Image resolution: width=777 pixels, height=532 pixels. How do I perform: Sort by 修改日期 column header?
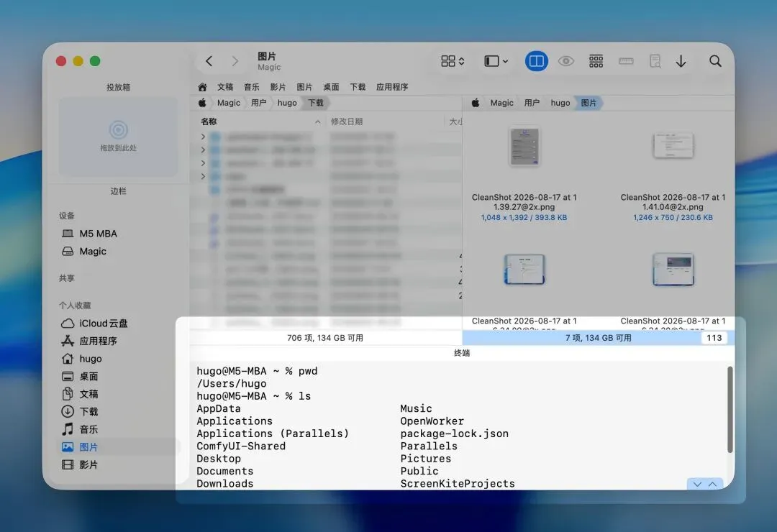pyautogui.click(x=347, y=121)
